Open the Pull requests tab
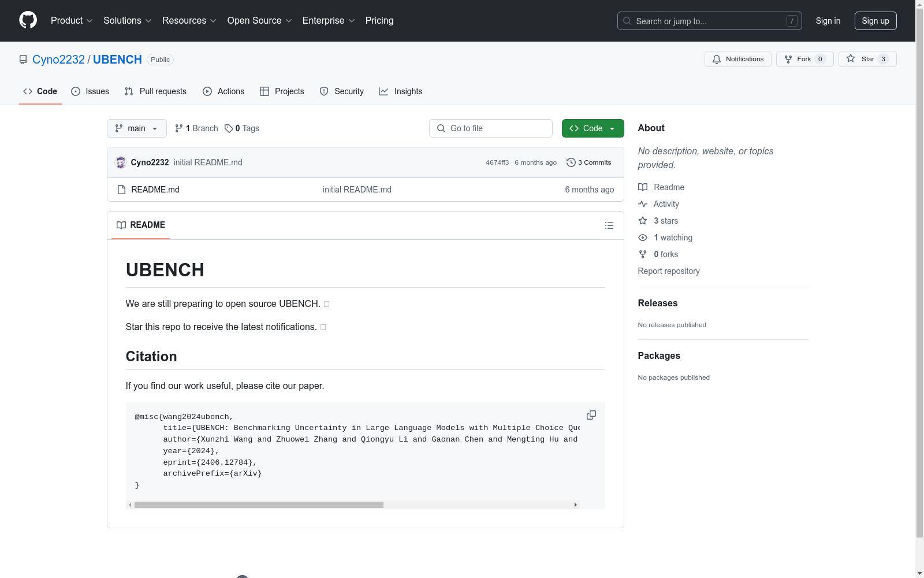Screen dimensions: 924x578 click(x=155, y=91)
